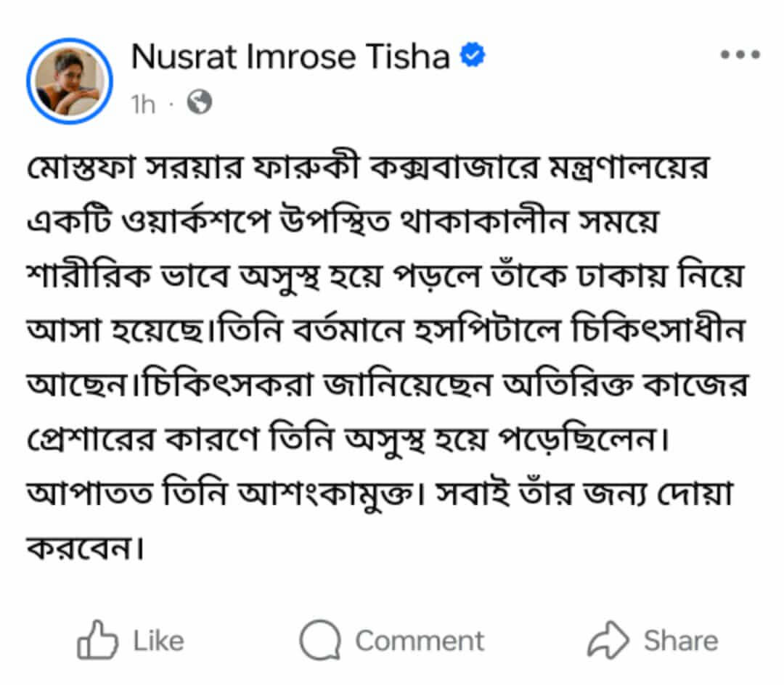784x685 pixels.
Task: Click the globe public audience icon
Action: click(x=199, y=104)
